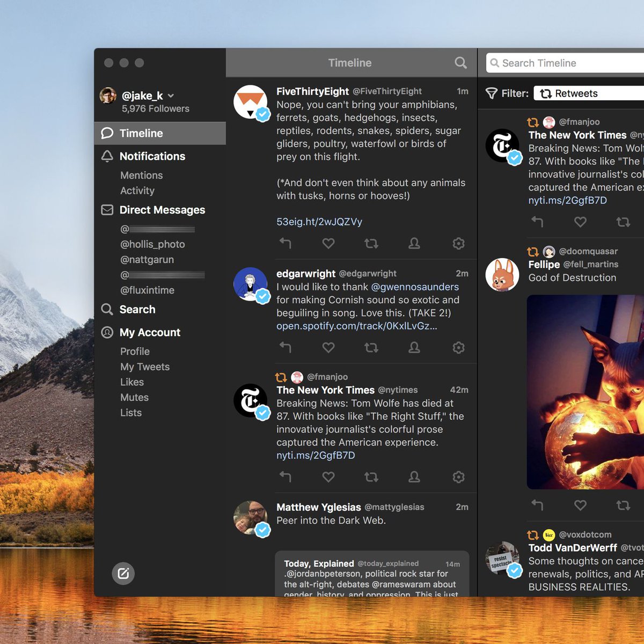Viewport: 644px width, 644px height.
Task: Click the @gwennosaunders mention
Action: click(415, 287)
